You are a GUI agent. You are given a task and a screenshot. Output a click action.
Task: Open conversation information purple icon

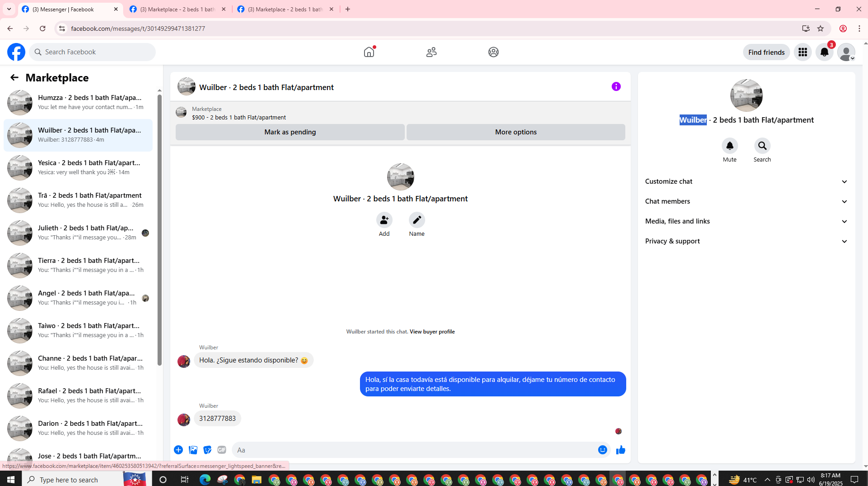click(x=616, y=86)
